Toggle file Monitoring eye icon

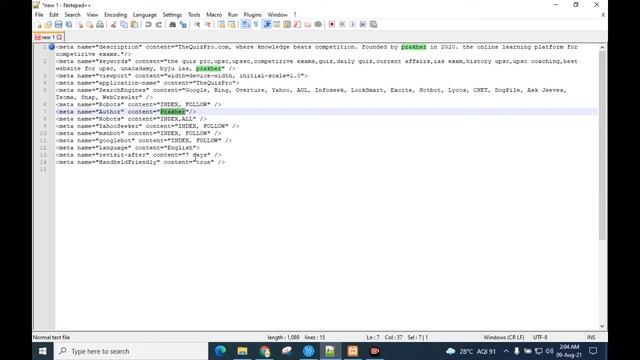click(x=318, y=24)
